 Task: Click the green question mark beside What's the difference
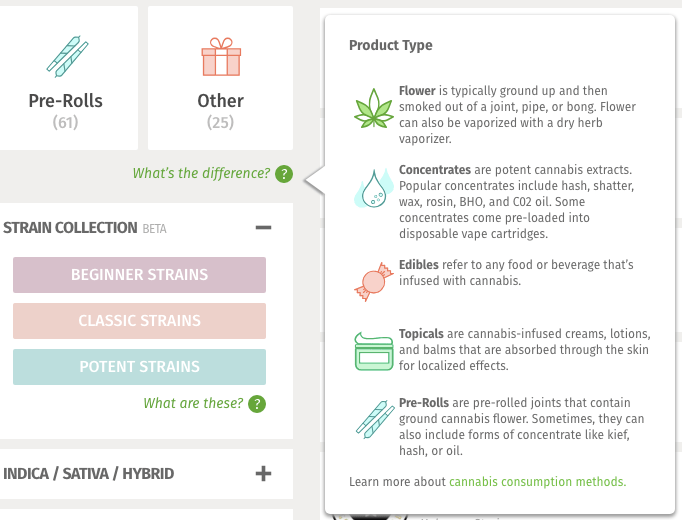284,174
